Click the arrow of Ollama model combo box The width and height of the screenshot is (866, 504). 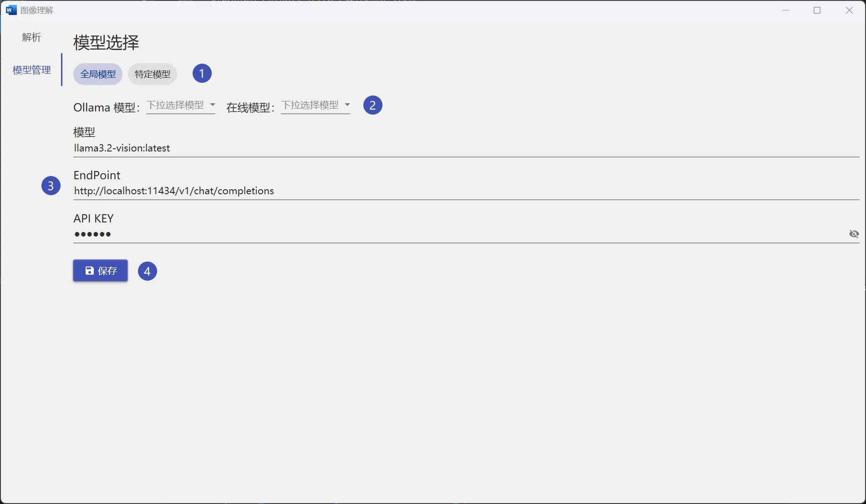pos(212,105)
